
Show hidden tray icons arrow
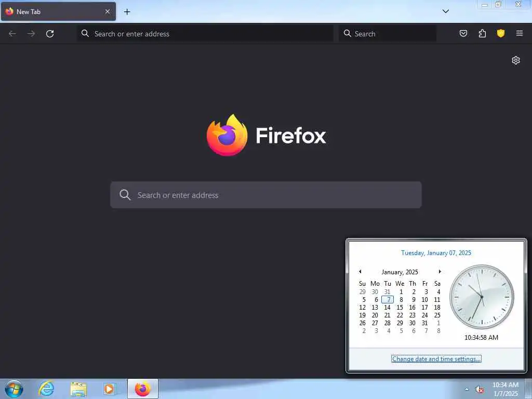(x=467, y=390)
